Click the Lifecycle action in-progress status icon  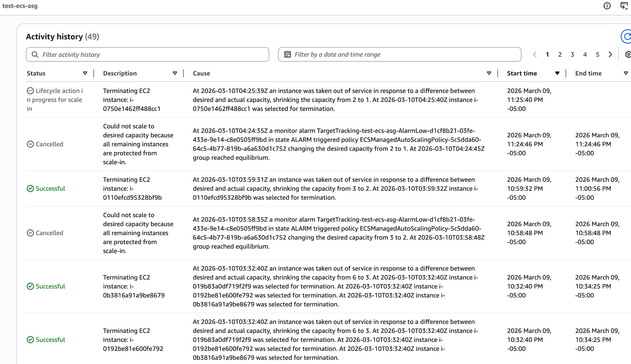click(30, 91)
